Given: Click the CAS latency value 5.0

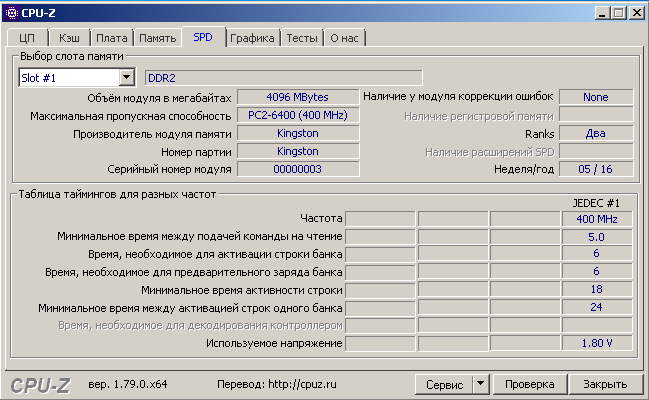Looking at the screenshot, I should 597,237.
